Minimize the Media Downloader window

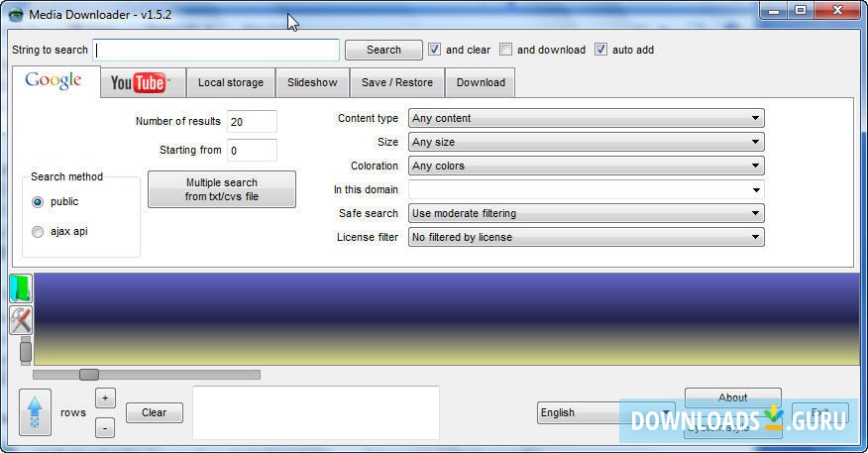tap(774, 11)
